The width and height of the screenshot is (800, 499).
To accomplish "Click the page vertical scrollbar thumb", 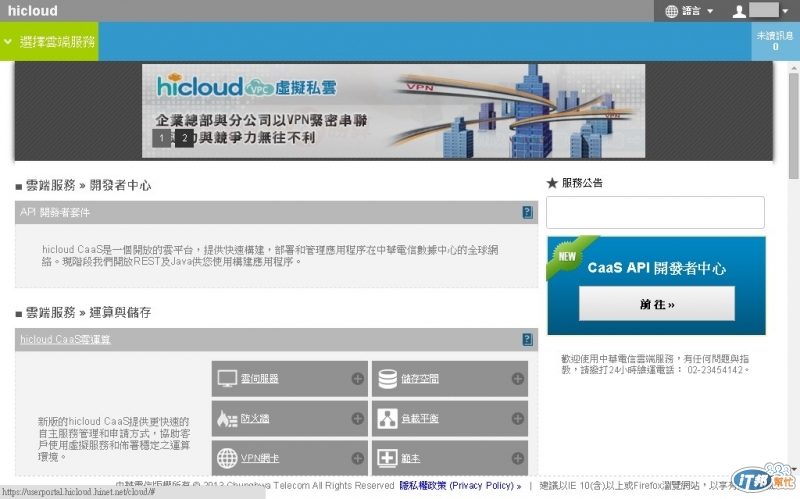I will 793,126.
